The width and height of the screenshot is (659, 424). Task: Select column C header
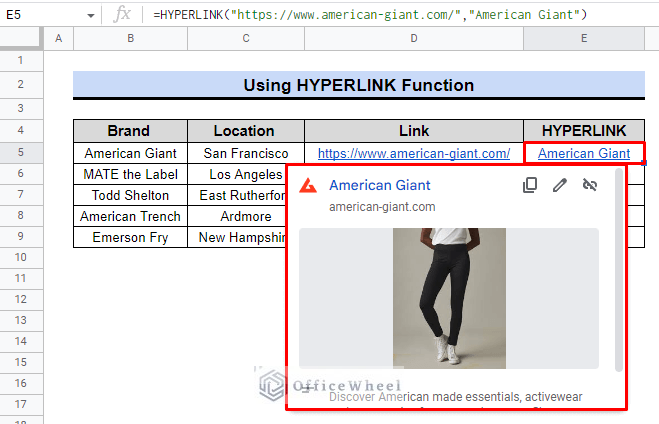246,39
